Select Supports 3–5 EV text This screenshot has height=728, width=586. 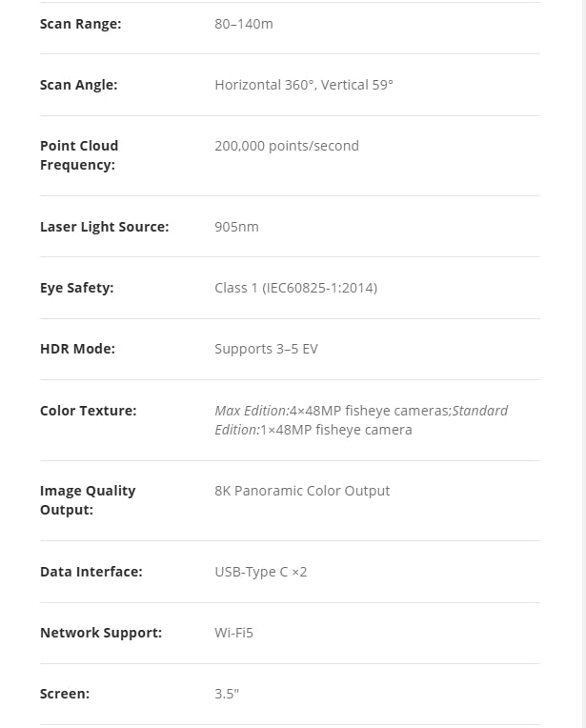pyautogui.click(x=266, y=349)
